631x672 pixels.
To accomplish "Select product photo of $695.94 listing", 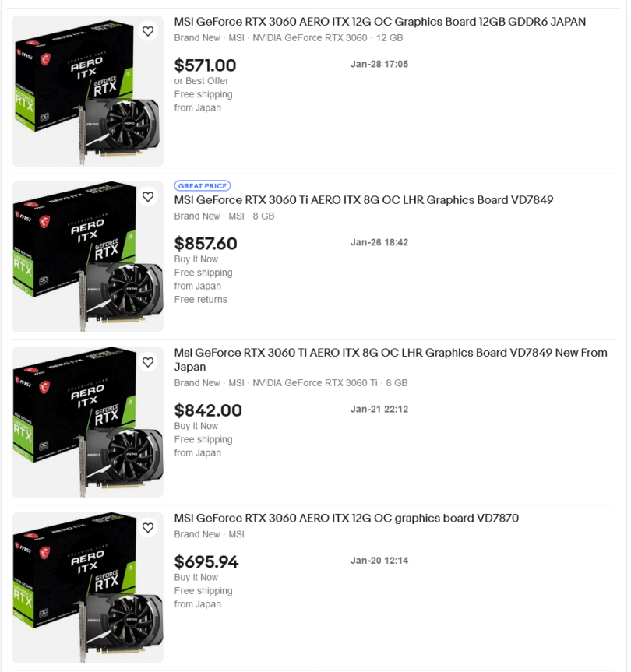I will 87,588.
